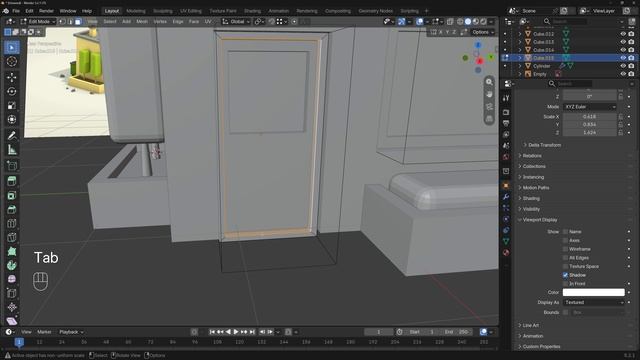640x360 pixels.
Task: Activate the Poly Build tool
Action: click(x=12, y=251)
